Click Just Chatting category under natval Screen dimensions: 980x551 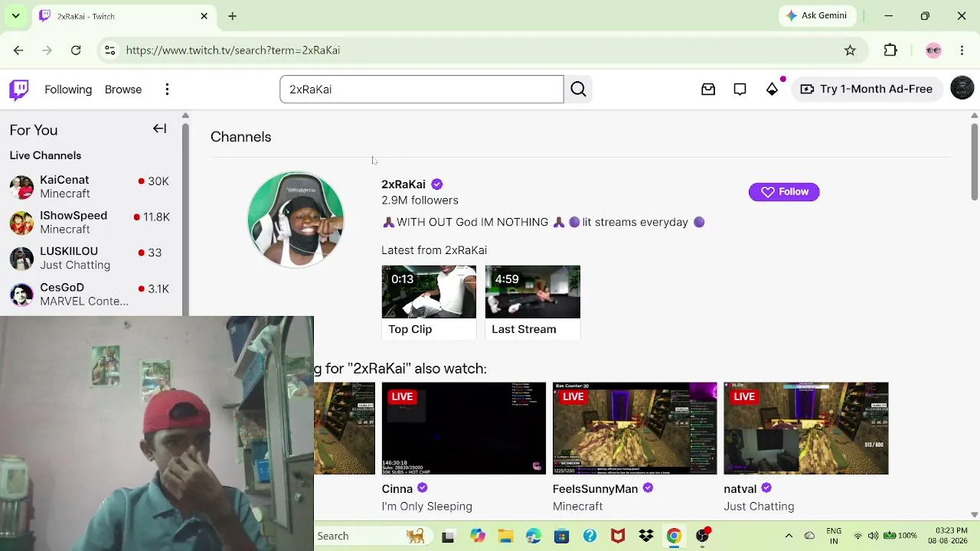[x=759, y=507]
